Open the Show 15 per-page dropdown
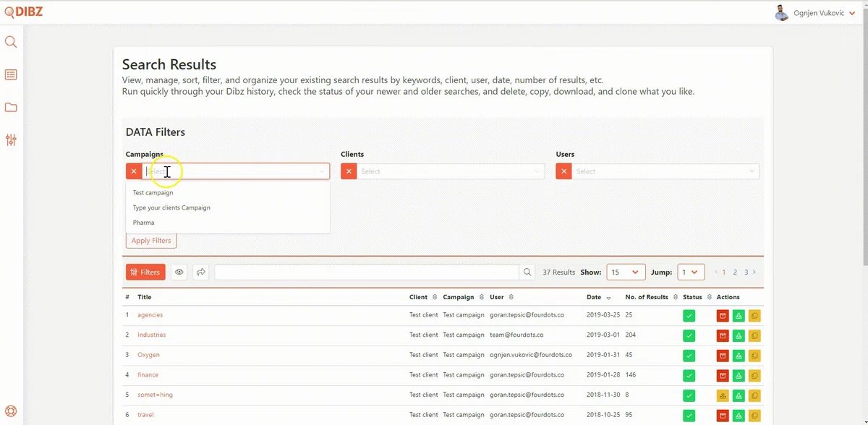Viewport: 868px width, 425px height. pos(626,272)
